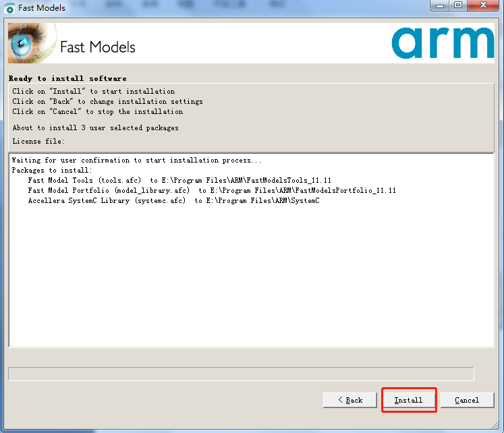Screen dimensions: 504x433
Task: Click the Fast Models title bar icon
Action: pos(9,8)
